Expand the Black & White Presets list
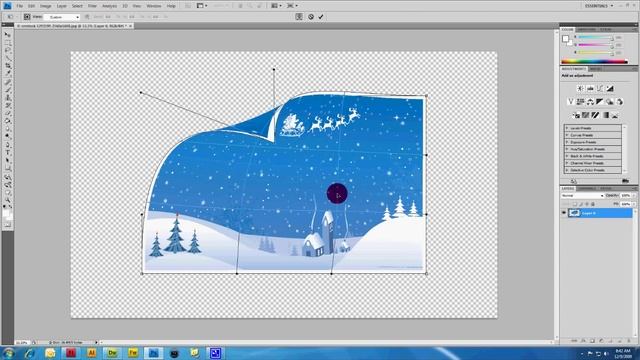640x360 pixels. (567, 156)
